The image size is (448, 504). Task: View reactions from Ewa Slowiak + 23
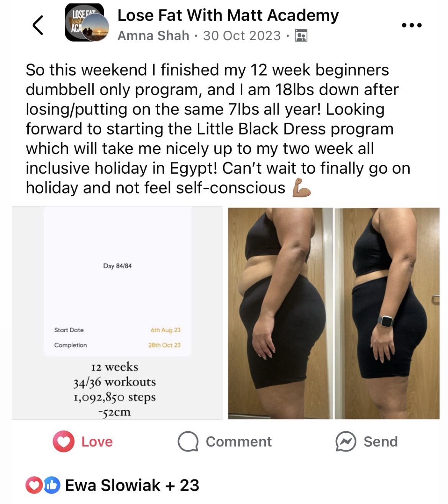[x=132, y=485]
